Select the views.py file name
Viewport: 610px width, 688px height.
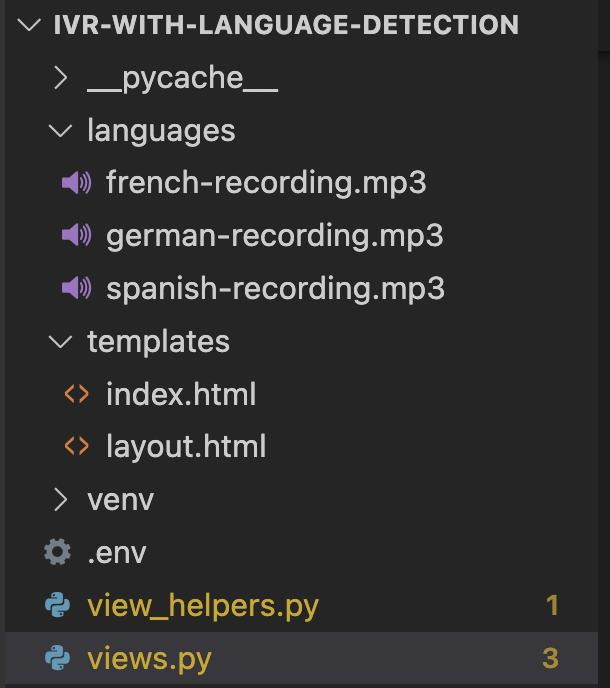point(149,658)
